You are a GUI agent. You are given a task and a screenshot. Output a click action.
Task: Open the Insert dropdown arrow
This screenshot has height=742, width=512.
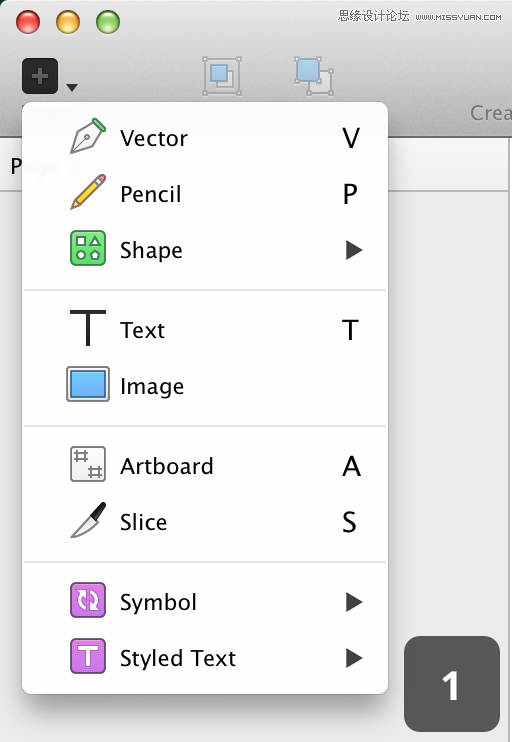pyautogui.click(x=72, y=88)
